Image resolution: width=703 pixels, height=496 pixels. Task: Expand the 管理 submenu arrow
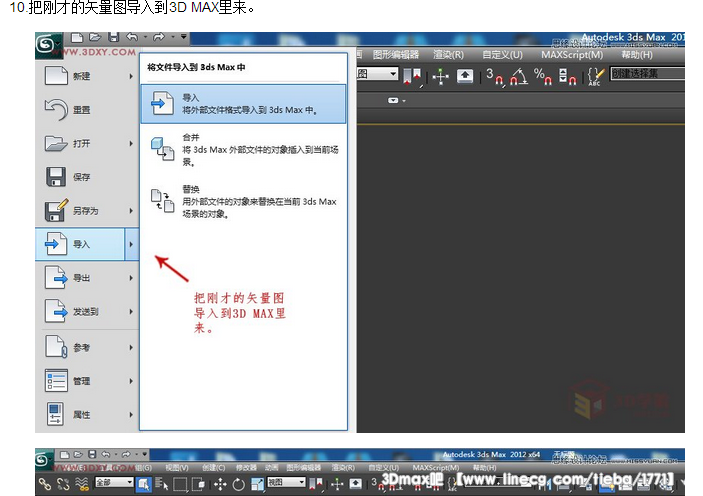(x=131, y=381)
